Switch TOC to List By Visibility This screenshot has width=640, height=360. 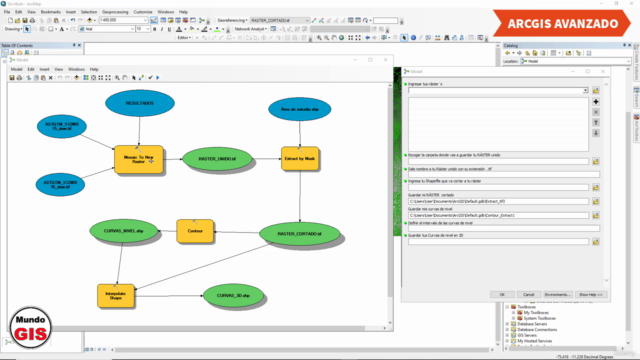click(19, 52)
